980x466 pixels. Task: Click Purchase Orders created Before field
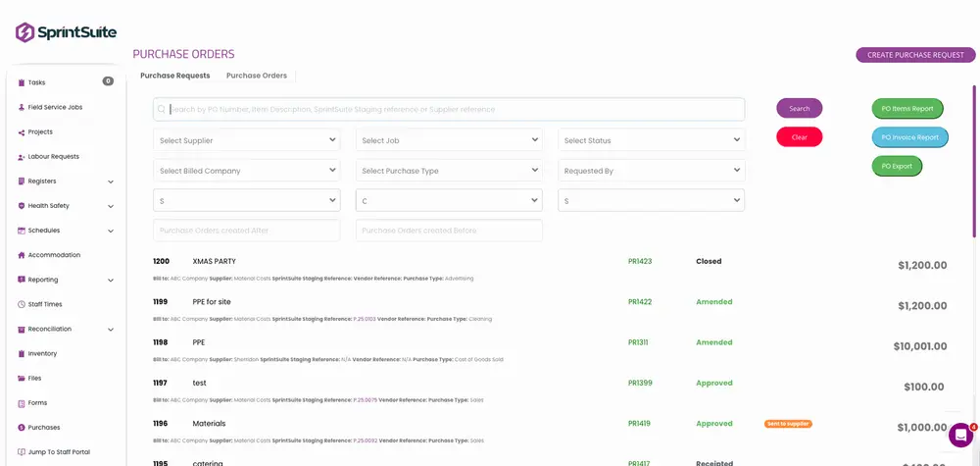[449, 231]
